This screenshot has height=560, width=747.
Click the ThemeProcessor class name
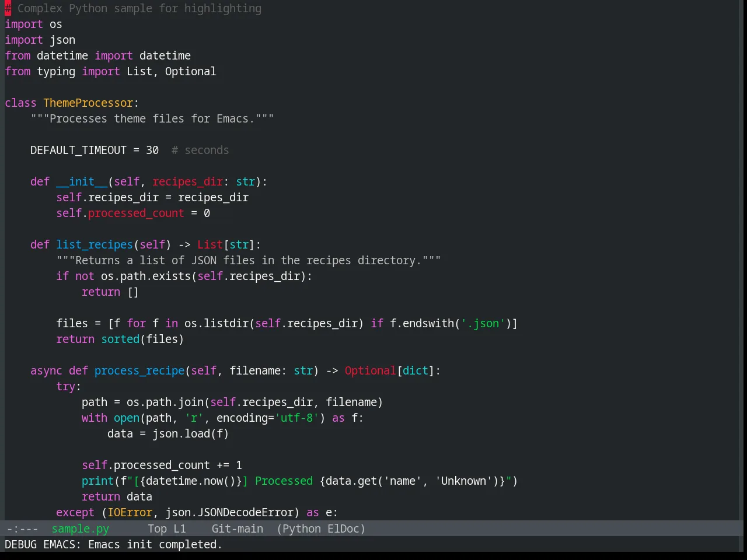pos(88,103)
